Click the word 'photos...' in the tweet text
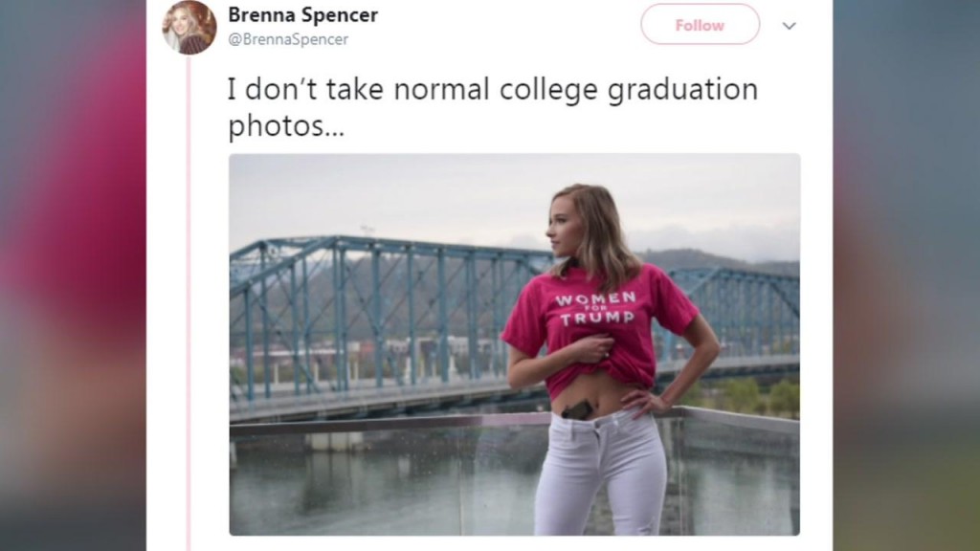Image resolution: width=980 pixels, height=551 pixels. [285, 126]
